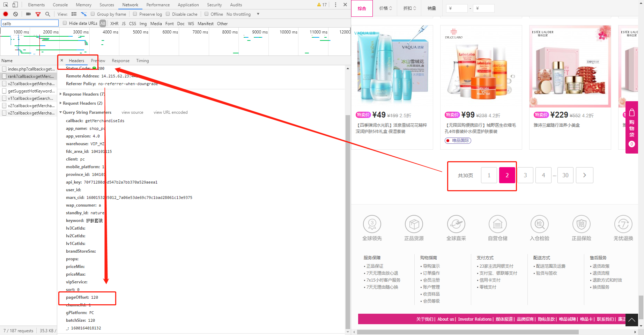Select rank?callback=getMerc request row

pos(28,76)
